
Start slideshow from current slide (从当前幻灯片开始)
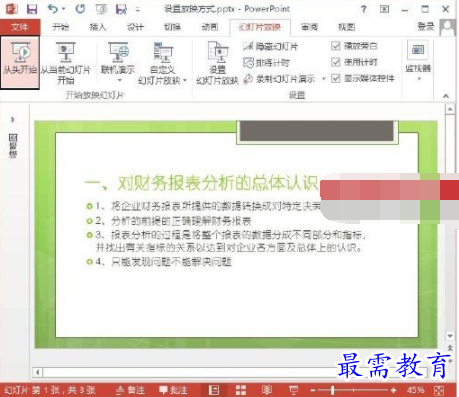[66, 63]
